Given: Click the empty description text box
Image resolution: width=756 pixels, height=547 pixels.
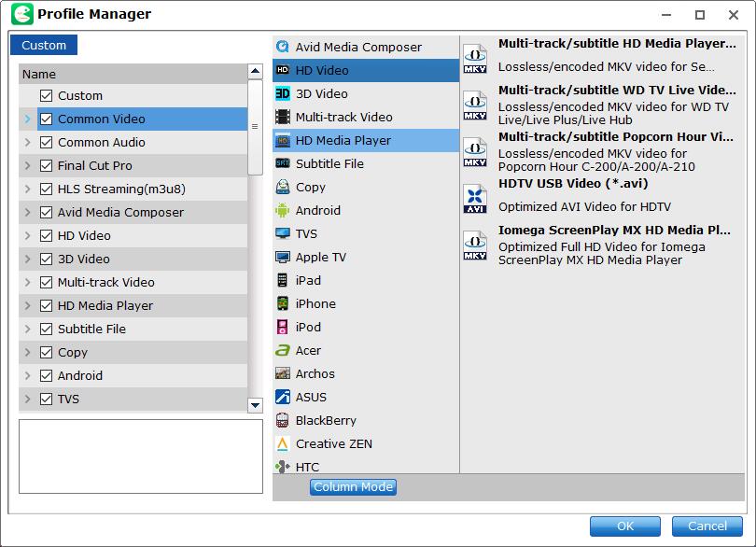Looking at the screenshot, I should [141, 456].
